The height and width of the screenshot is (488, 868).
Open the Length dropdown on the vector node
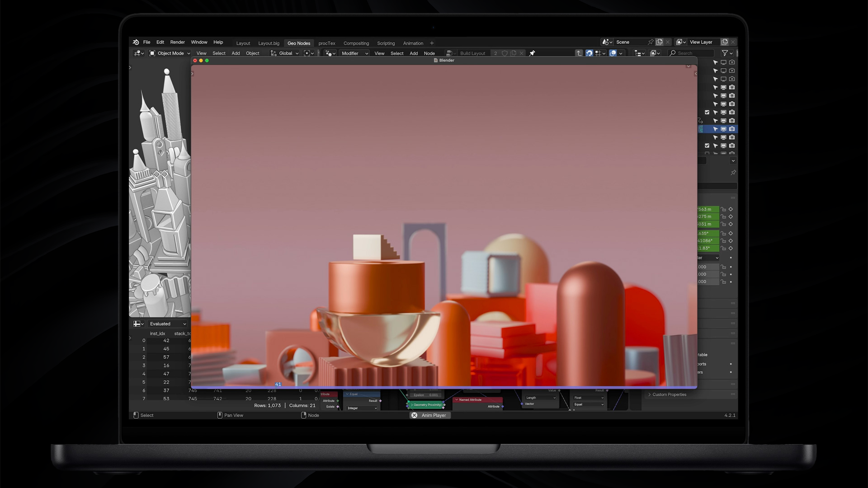(541, 398)
